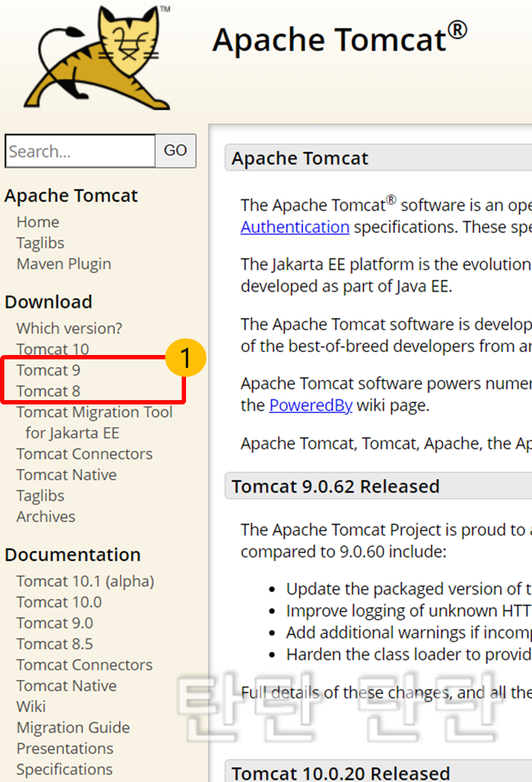Click the Apache Tomcat cat logo
Screen dimensions: 532x782
97,57
